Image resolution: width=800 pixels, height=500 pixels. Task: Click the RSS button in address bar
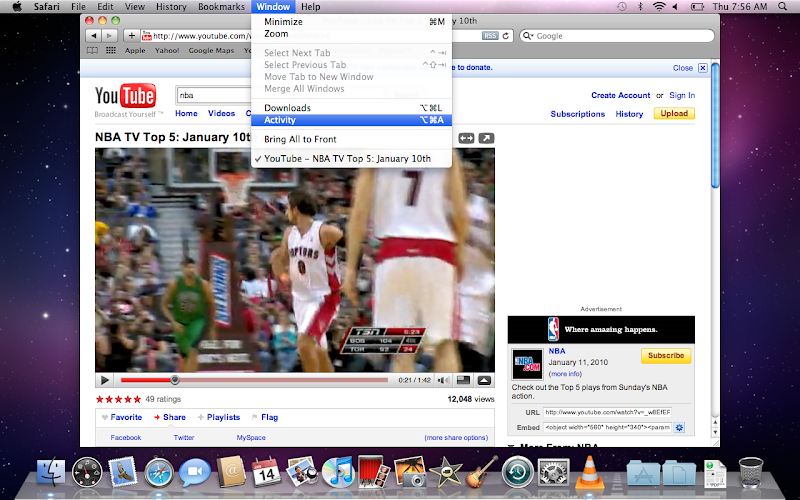pyautogui.click(x=490, y=36)
